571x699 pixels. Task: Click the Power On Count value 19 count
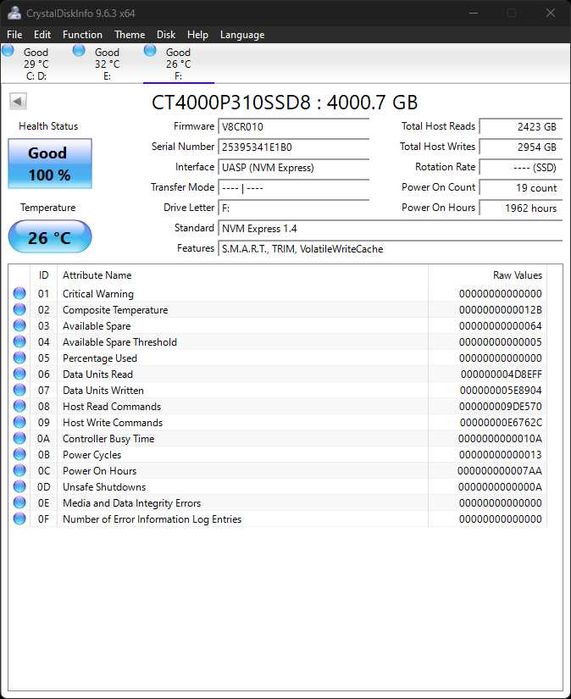[x=521, y=188]
